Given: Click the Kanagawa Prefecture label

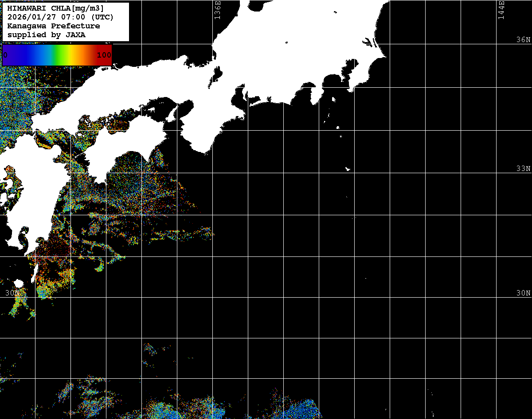Looking at the screenshot, I should point(53,26).
